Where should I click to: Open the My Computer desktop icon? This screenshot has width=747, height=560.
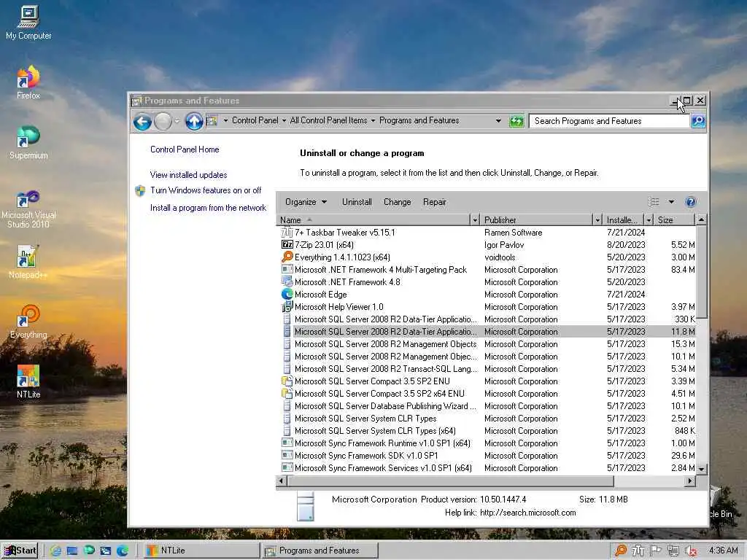[28, 23]
